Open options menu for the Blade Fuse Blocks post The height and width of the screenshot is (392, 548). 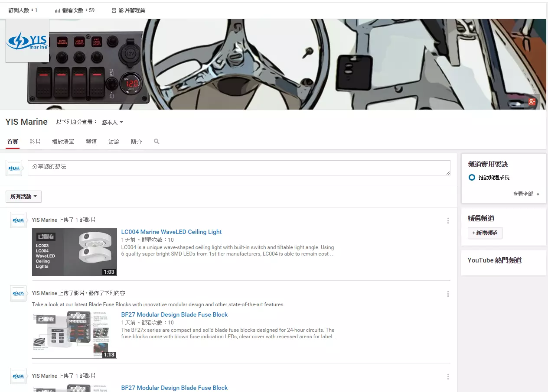[448, 294]
